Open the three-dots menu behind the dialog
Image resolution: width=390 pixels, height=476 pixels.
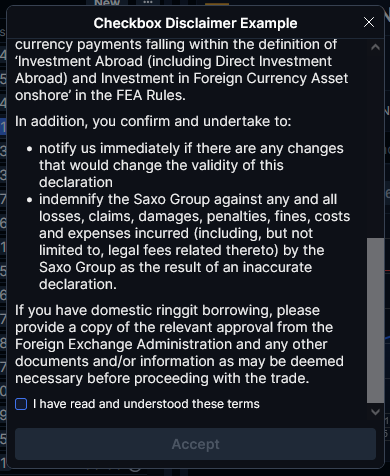pyautogui.click(x=148, y=2)
